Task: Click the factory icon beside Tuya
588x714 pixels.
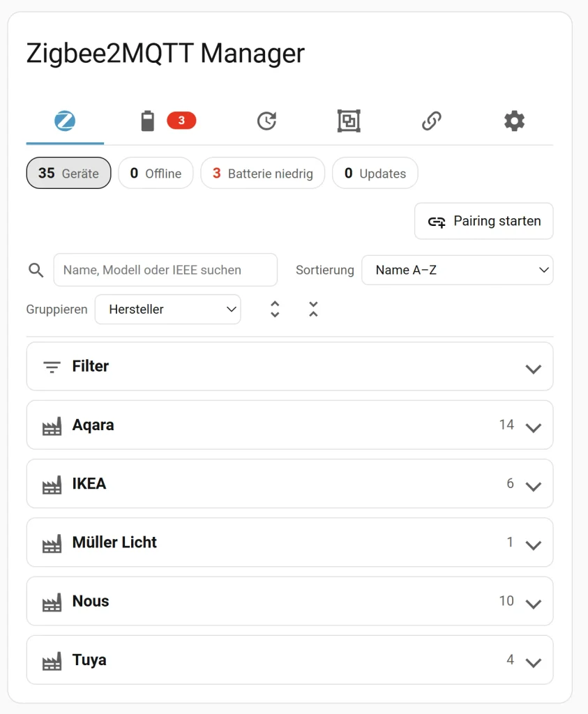Action: click(x=52, y=661)
